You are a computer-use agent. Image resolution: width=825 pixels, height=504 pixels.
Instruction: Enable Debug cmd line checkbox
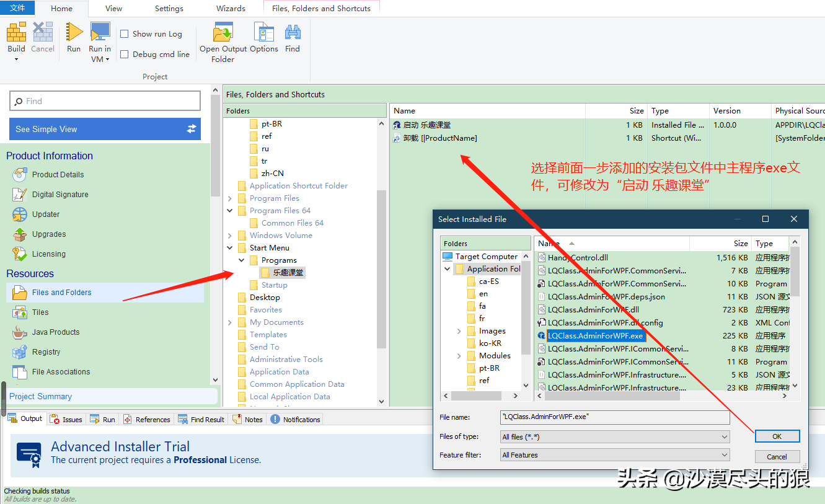pos(125,55)
